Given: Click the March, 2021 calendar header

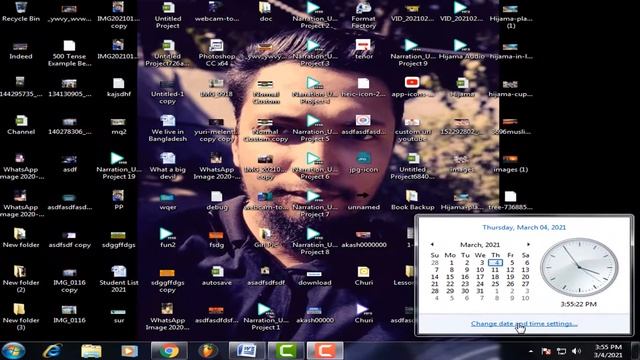Looking at the screenshot, I should [480, 244].
